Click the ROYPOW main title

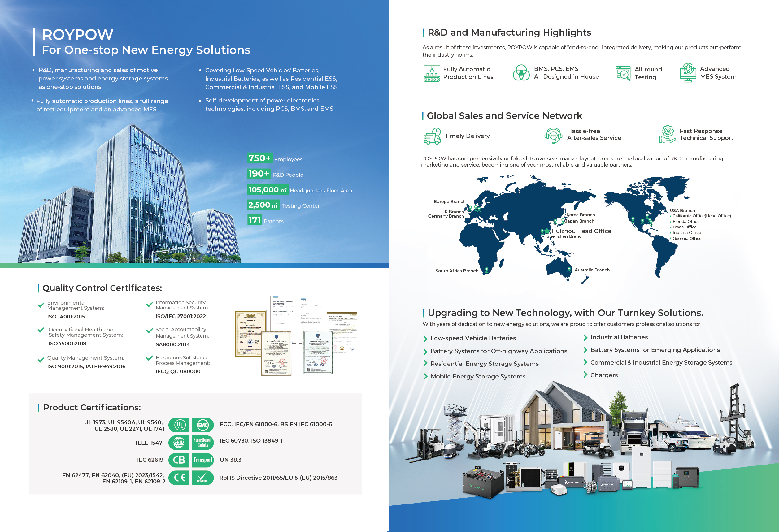pyautogui.click(x=78, y=34)
